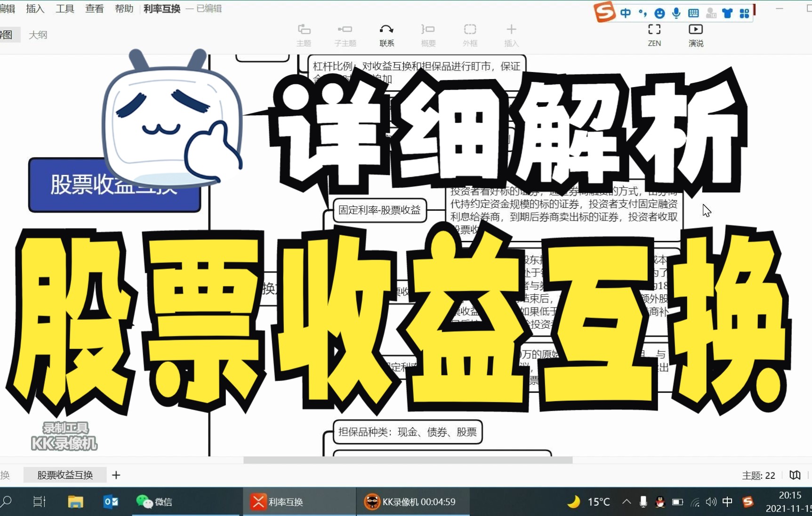Screen dimensions: 812x516
Task: Open Windows taskbar search
Action: pos(6,502)
